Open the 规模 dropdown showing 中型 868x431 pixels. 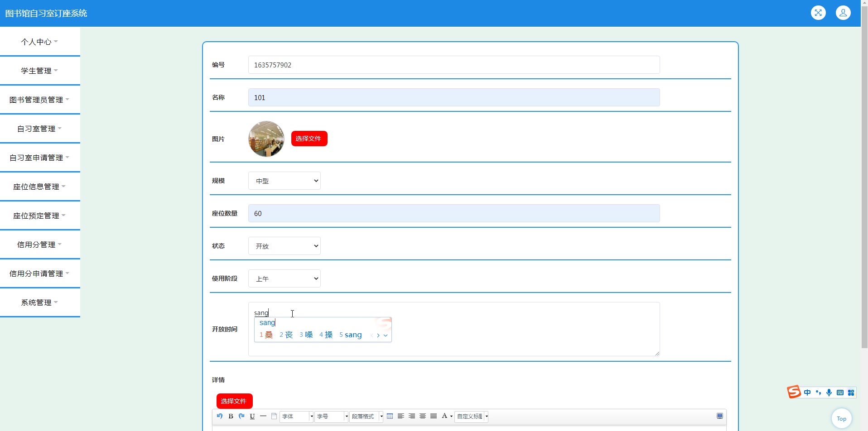click(x=284, y=180)
